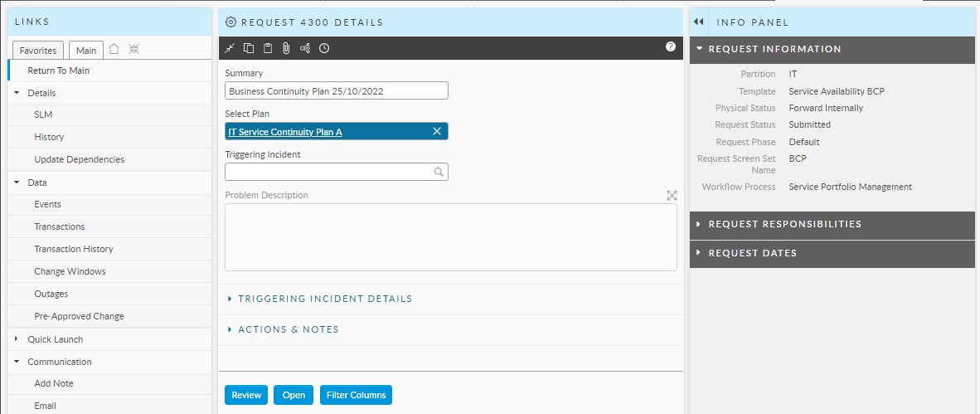Viewport: 980px width, 414px height.
Task: Click the home icon in the Links panel
Action: click(114, 50)
